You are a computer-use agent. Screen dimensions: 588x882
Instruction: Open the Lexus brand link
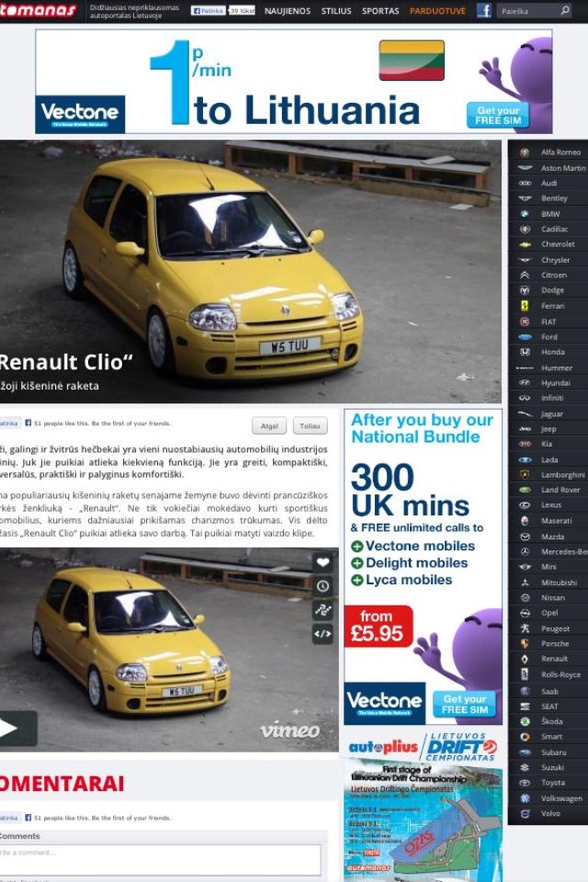[551, 505]
